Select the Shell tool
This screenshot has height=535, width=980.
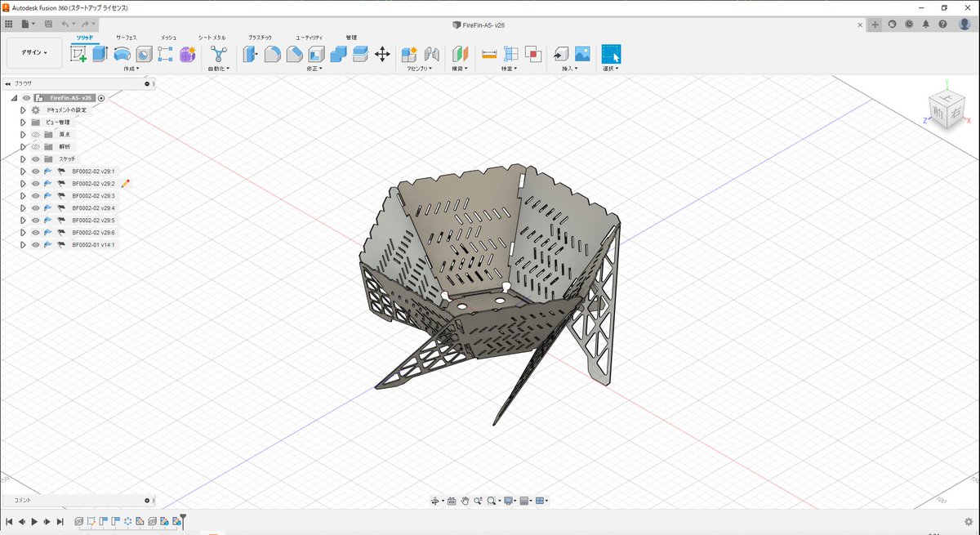pos(316,54)
